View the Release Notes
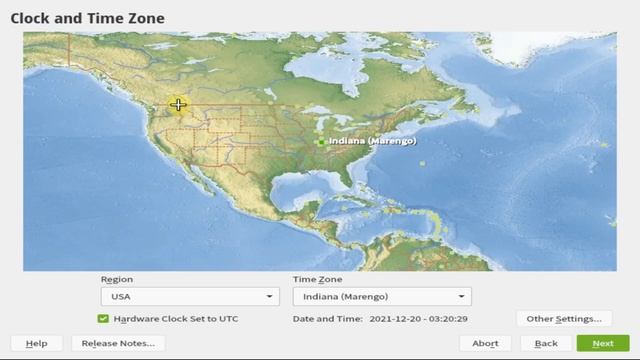 coord(118,343)
